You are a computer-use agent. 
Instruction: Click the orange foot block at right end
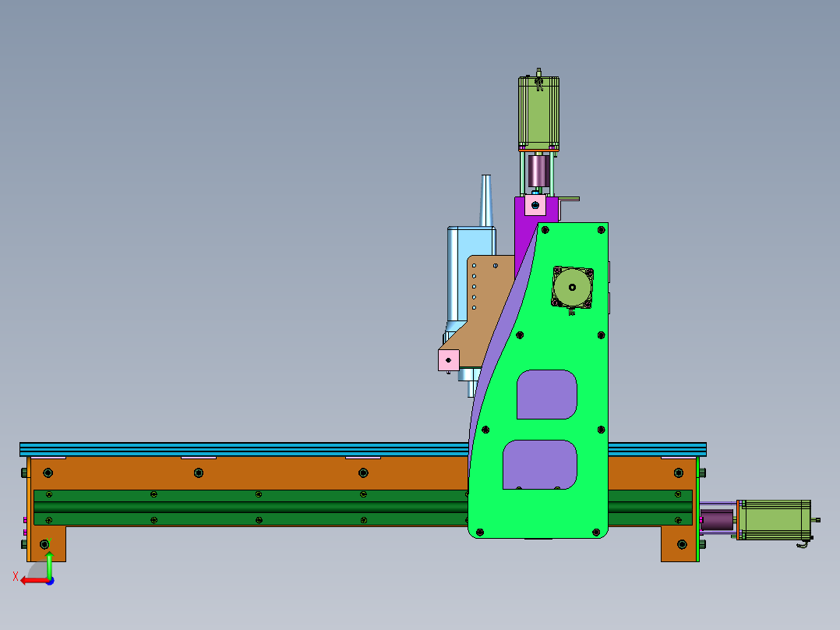point(676,544)
